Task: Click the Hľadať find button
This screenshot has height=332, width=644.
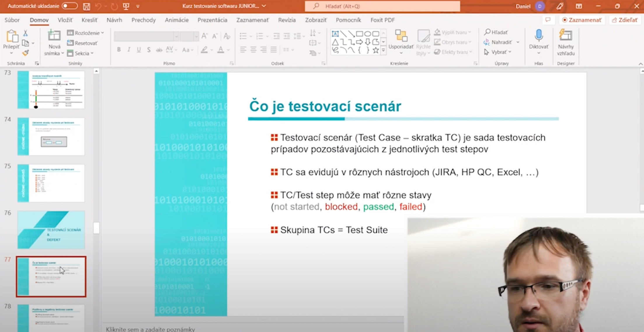Action: click(x=496, y=32)
